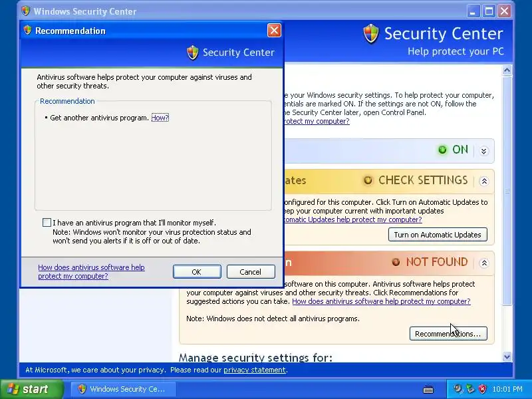Click the Windows Security Center title bar shield

[x=25, y=11]
